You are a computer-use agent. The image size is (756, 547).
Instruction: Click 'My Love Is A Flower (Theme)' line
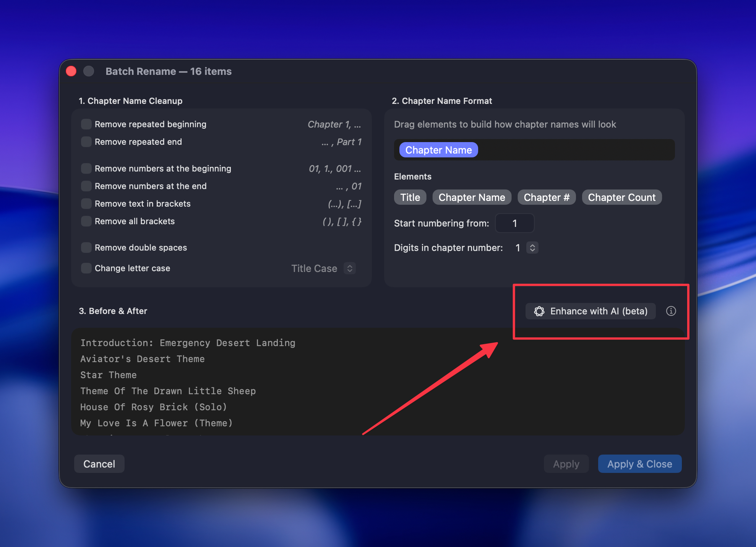pos(157,423)
